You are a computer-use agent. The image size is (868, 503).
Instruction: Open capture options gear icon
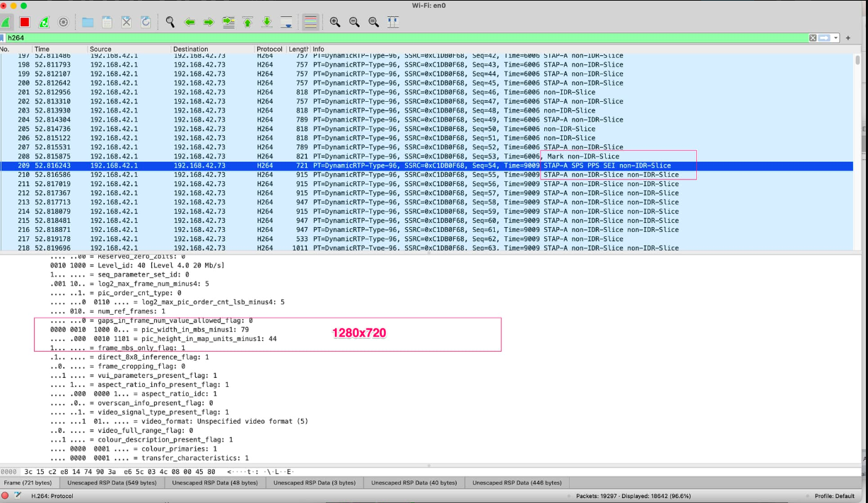point(63,22)
